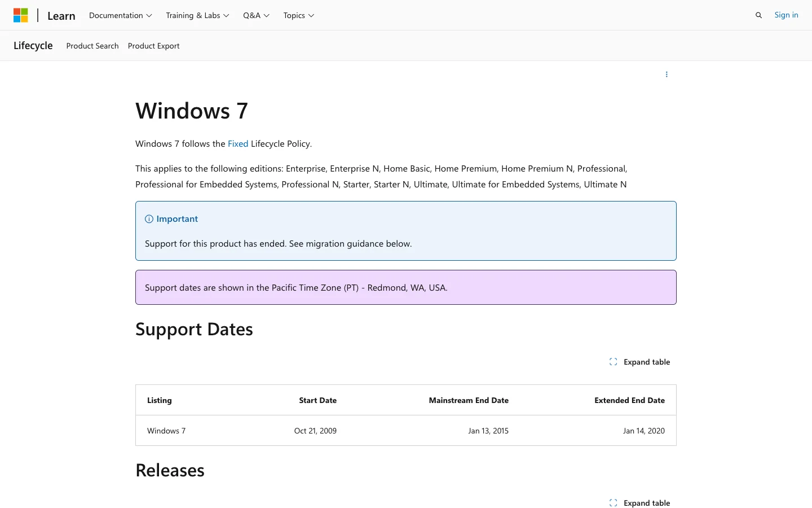Click the Jan 14, 2020 cell
The width and height of the screenshot is (812, 508).
click(x=644, y=431)
